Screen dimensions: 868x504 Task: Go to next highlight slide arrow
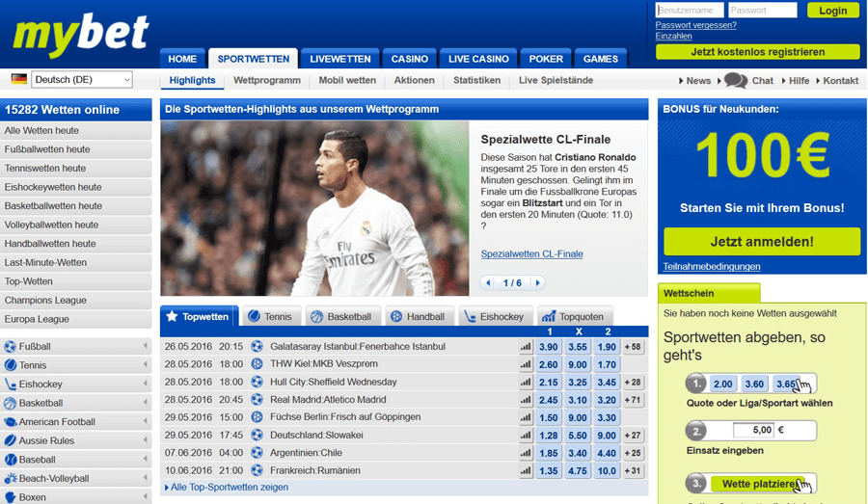[537, 282]
